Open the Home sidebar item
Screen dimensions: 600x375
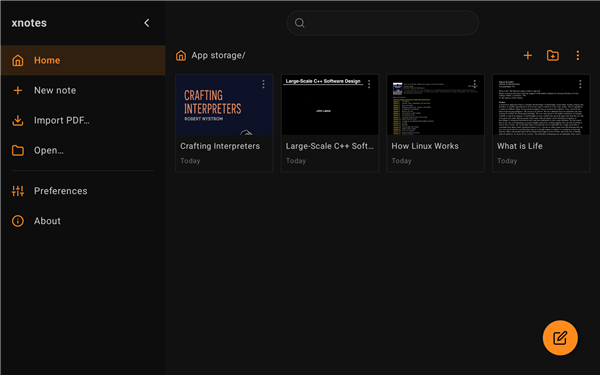coord(83,60)
